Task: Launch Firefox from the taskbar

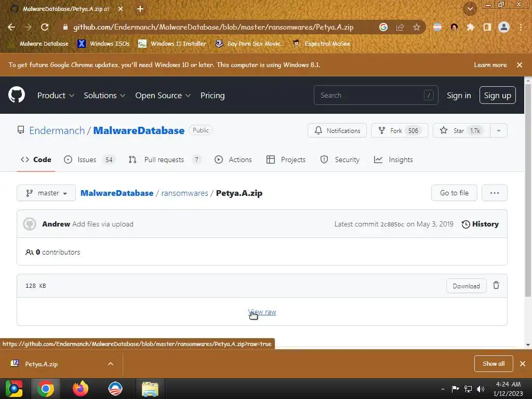Action: (x=81, y=389)
